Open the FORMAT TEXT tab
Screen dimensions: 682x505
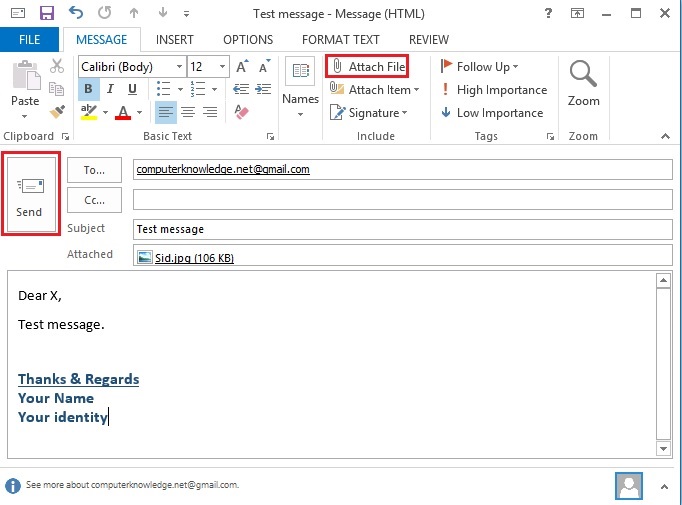click(341, 40)
